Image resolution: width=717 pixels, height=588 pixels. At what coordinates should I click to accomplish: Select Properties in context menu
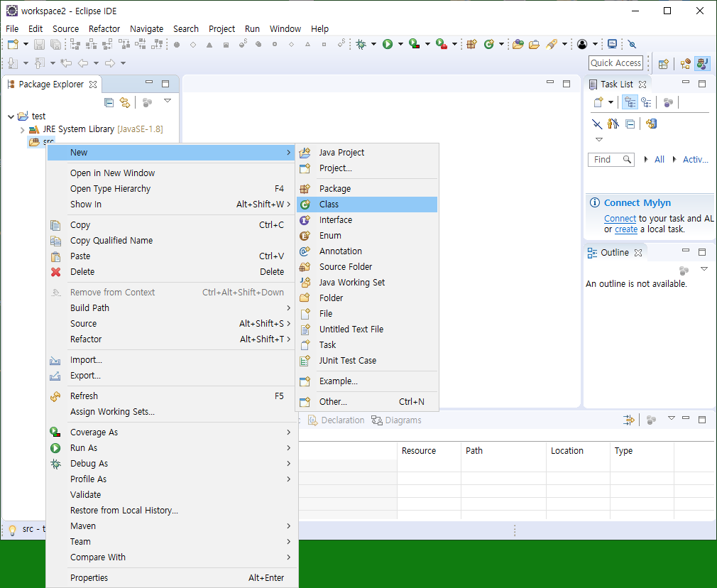pyautogui.click(x=173, y=578)
